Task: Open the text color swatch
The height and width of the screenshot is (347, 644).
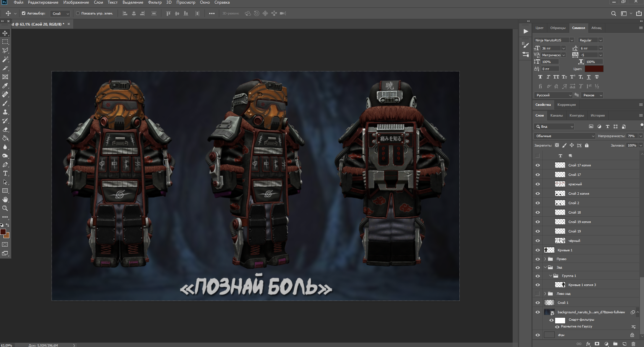Action: click(x=594, y=69)
